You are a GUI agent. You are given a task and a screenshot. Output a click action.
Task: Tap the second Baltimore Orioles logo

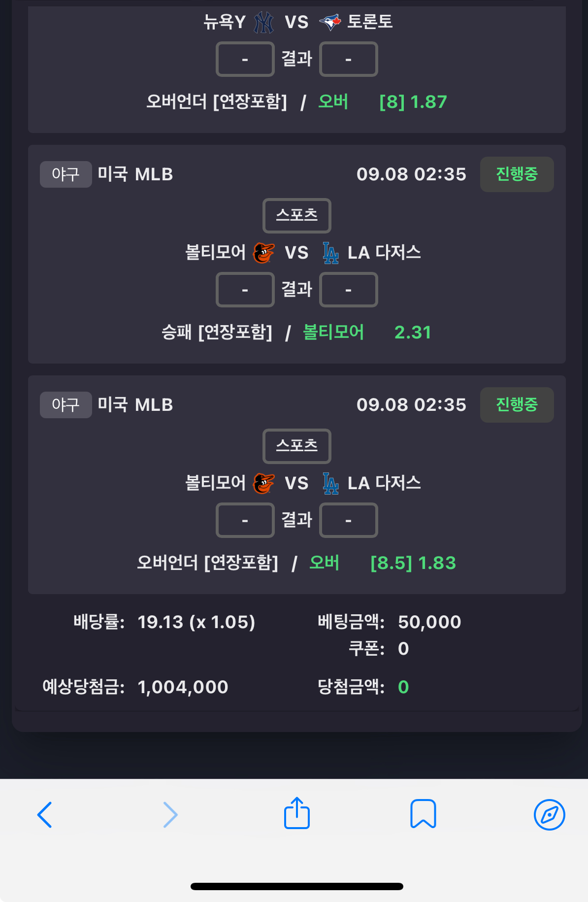pos(264,483)
